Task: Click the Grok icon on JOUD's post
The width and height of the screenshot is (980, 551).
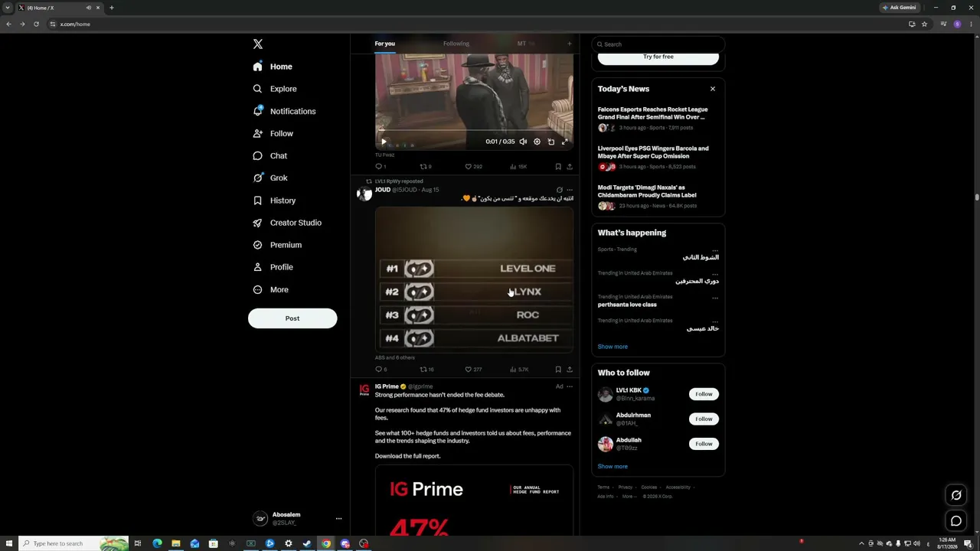Action: pos(559,190)
